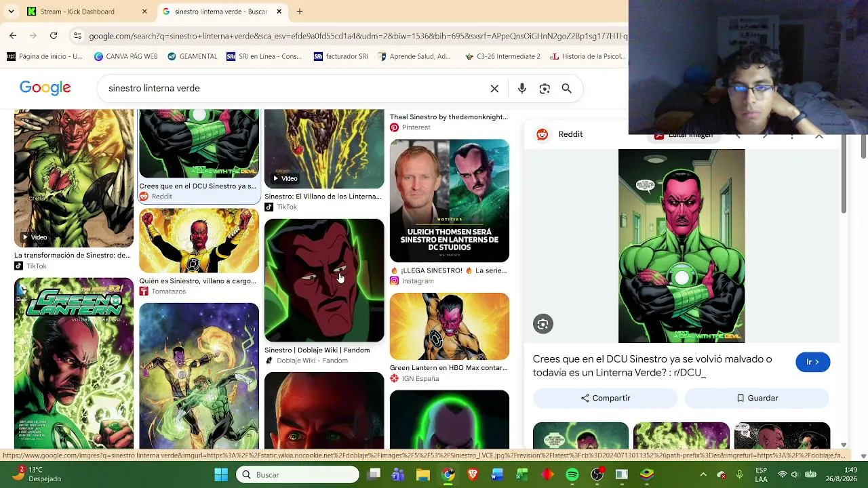Submit search with the magnifying glass icon

(567, 88)
